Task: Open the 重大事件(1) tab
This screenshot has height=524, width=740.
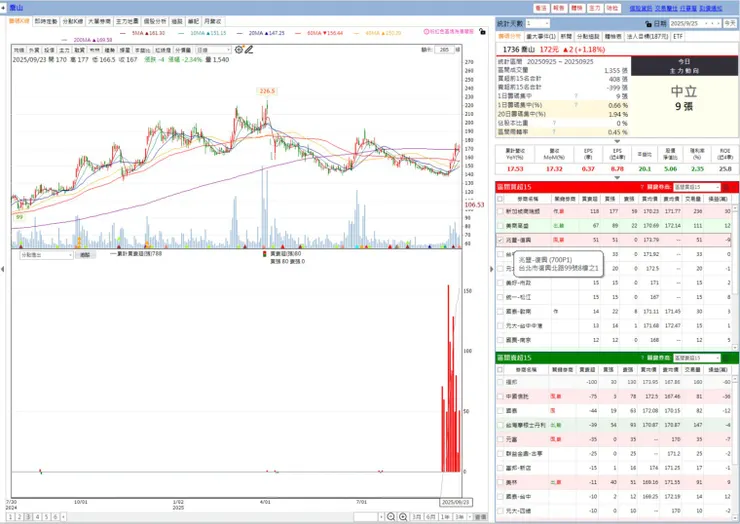Action: click(x=541, y=36)
